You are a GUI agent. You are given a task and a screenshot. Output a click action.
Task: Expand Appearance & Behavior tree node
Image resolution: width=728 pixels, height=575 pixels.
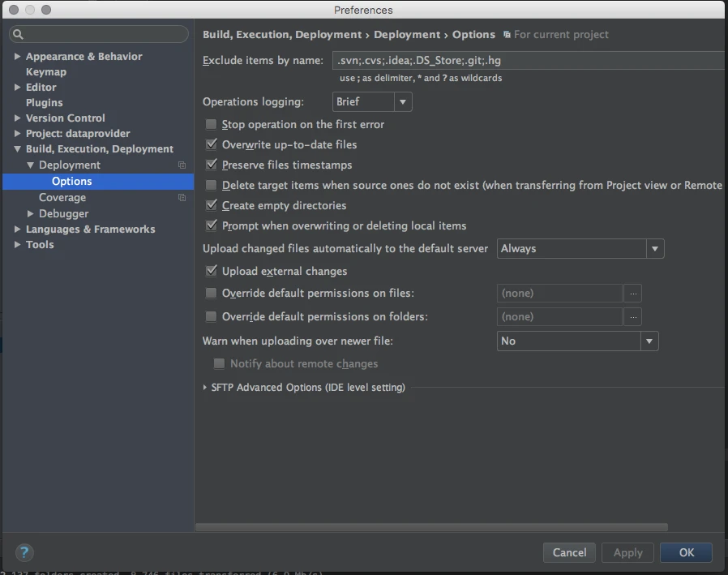17,56
